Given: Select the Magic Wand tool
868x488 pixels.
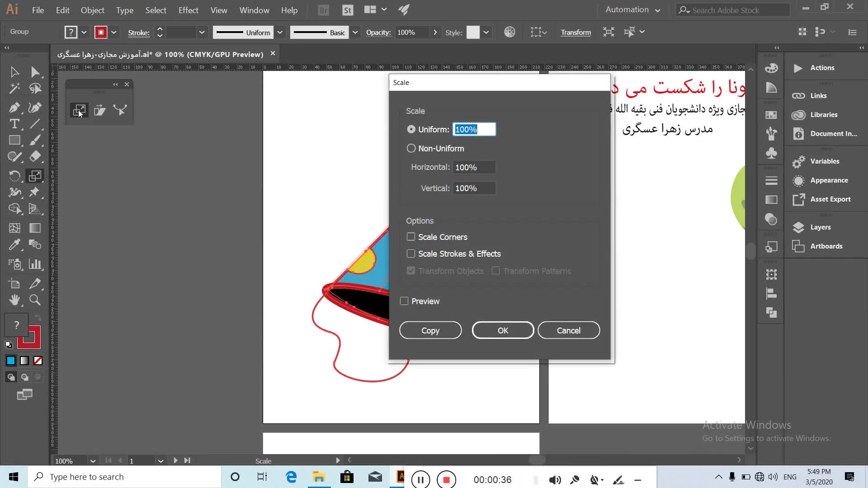Looking at the screenshot, I should pyautogui.click(x=14, y=89).
